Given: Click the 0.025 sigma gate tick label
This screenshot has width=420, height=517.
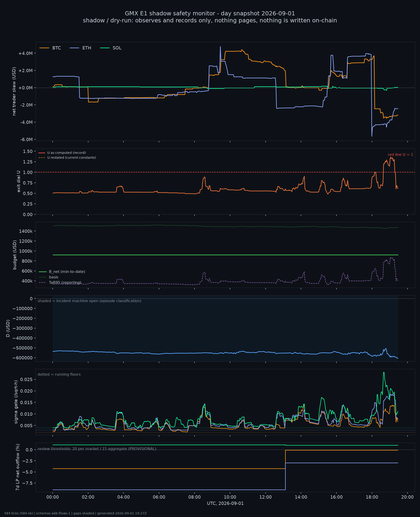Looking at the screenshot, I should click(x=27, y=379).
